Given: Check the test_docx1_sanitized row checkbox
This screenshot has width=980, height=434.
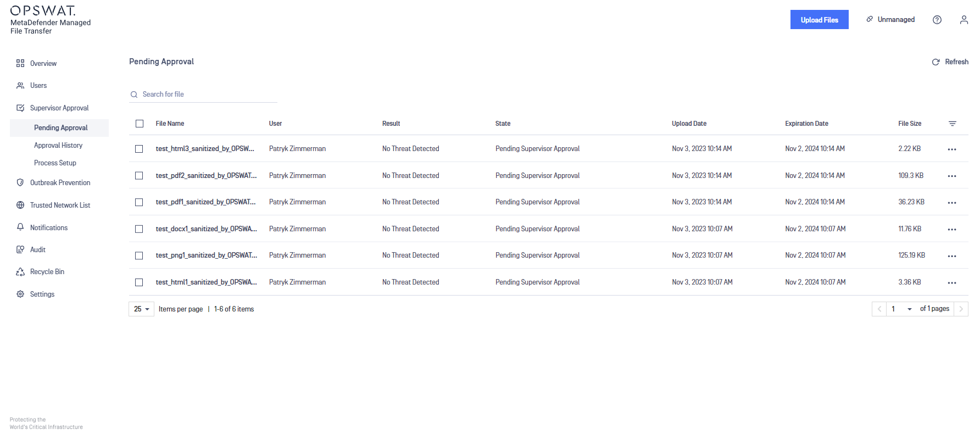Looking at the screenshot, I should (x=139, y=229).
